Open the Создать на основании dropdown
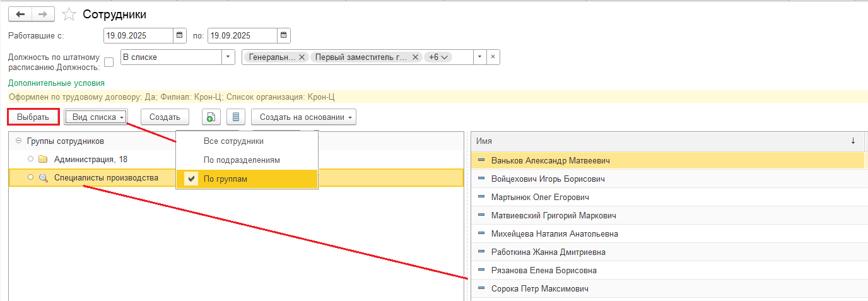This screenshot has width=868, height=301. pyautogui.click(x=303, y=117)
